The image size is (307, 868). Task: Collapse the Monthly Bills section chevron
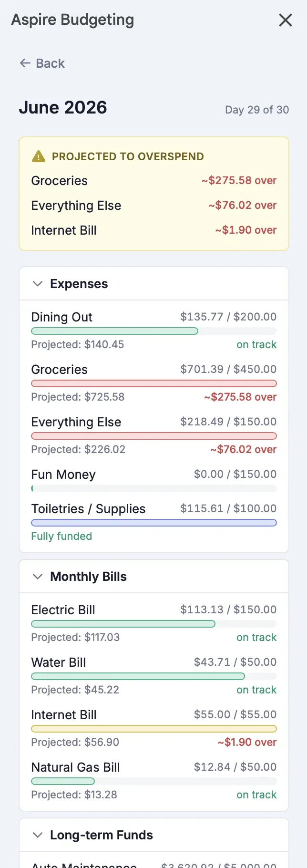[37, 576]
